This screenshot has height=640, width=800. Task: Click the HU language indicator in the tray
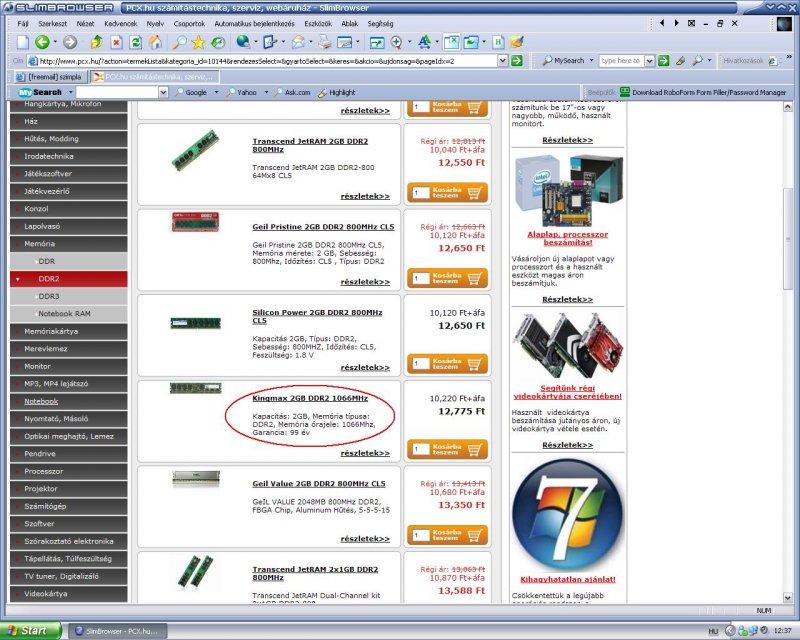713,631
